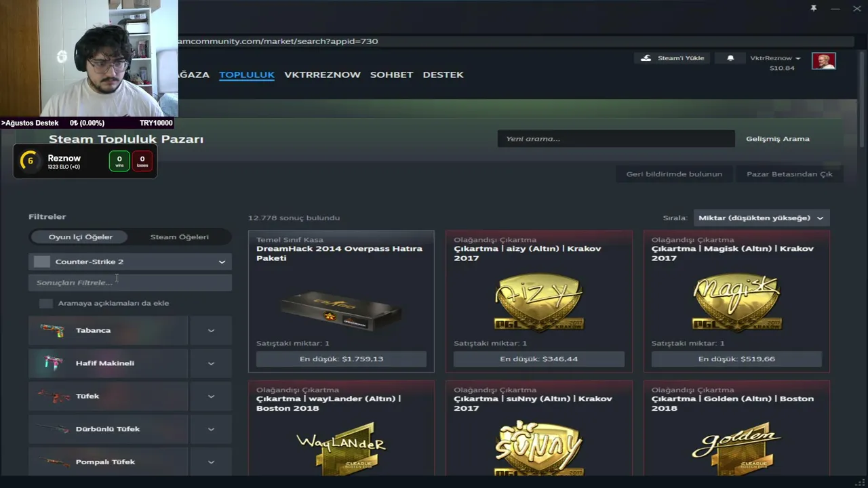The width and height of the screenshot is (868, 488).
Task: Click 'Geri bildirimde bulunun' button
Action: coord(674,174)
